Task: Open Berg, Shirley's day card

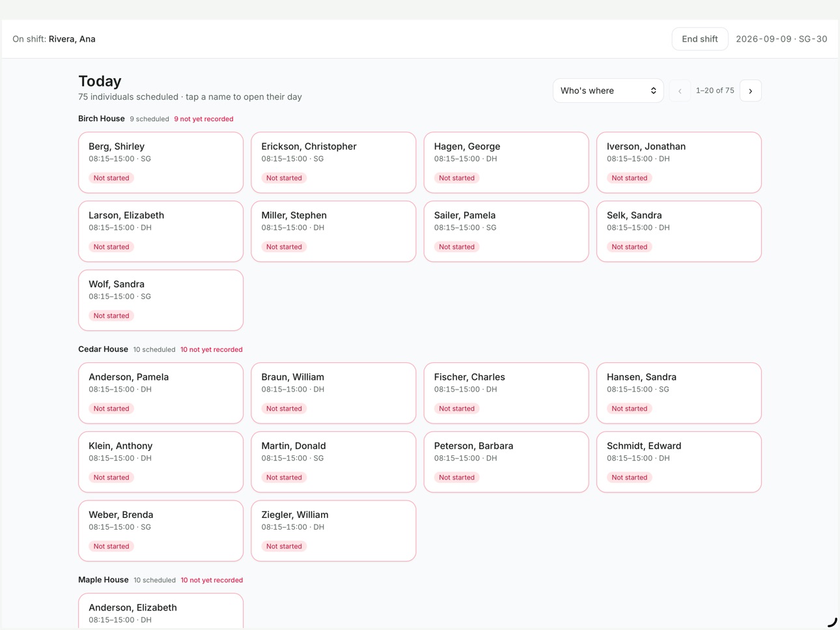Action: point(161,162)
